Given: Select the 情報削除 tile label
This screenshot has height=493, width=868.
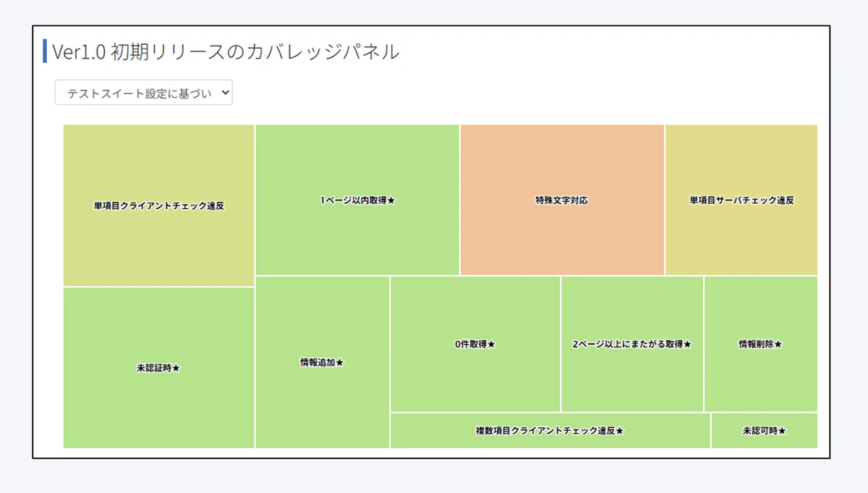Looking at the screenshot, I should coord(756,344).
